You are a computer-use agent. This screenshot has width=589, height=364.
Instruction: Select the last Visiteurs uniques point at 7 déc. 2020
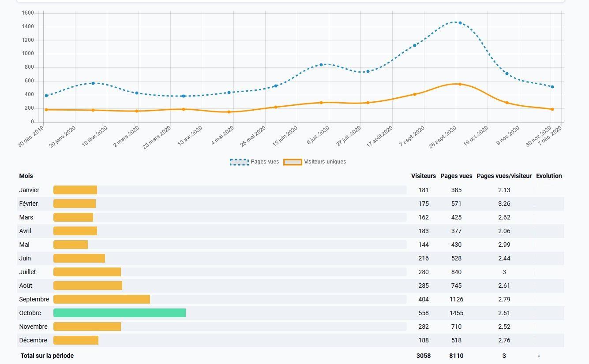552,109
